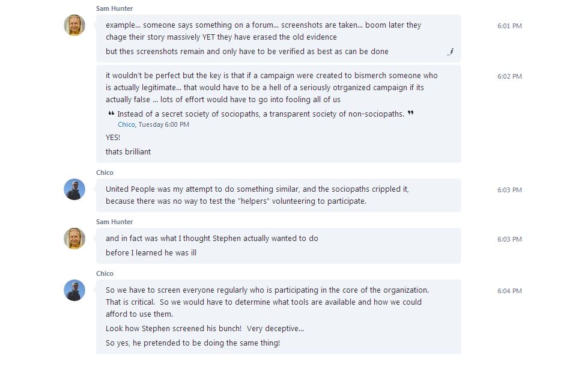This screenshot has height=366, width=588.
Task: Click Sam Hunter's avatar beside the 'Stephen actually wanted' message
Action: point(74,239)
